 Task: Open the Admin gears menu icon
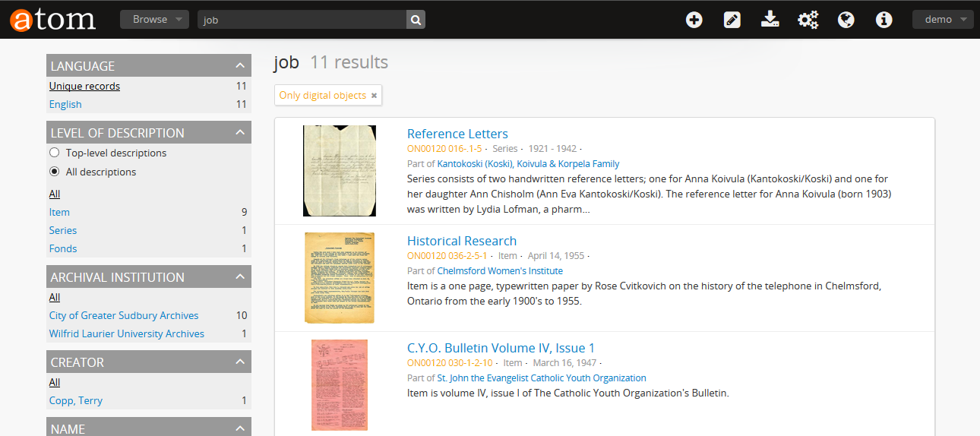(808, 20)
